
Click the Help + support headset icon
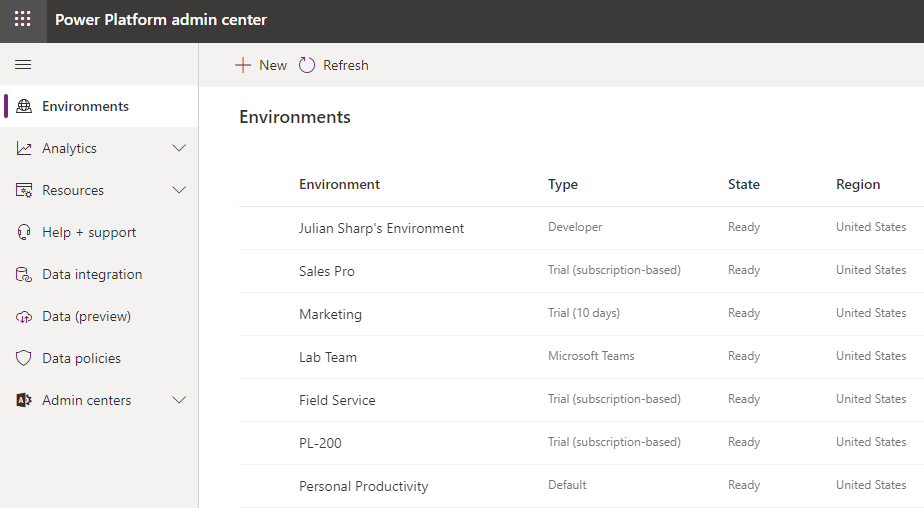pos(24,232)
